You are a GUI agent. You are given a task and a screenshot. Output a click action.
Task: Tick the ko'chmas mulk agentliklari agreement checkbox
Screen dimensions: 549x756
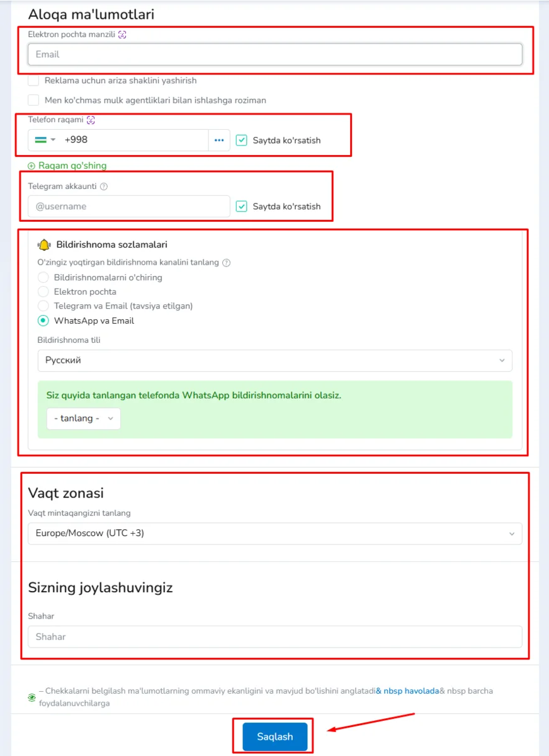[x=33, y=100]
